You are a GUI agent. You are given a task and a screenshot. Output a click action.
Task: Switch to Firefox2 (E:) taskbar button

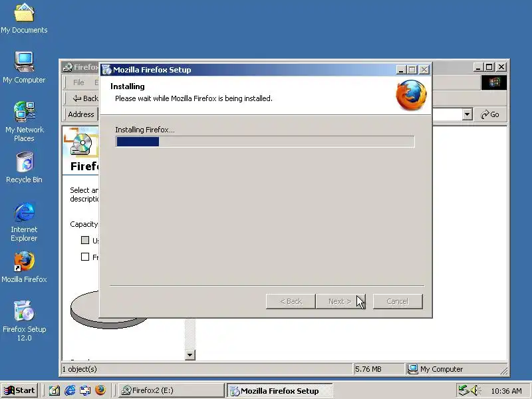172,390
